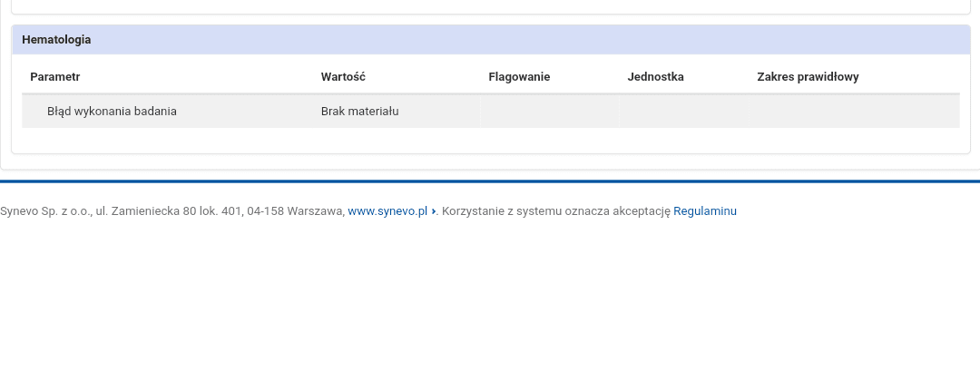Click the Wartość column header
This screenshot has height=381, width=980.
343,77
